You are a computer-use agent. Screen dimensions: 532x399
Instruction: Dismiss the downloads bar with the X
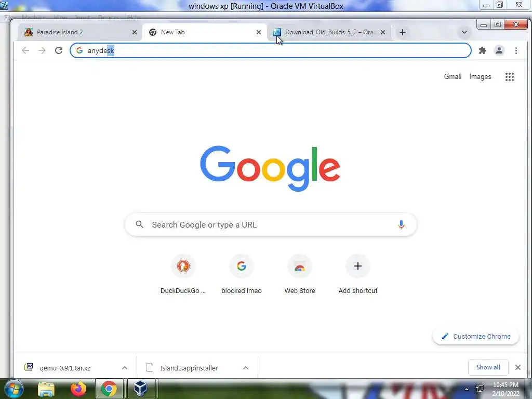(x=518, y=367)
